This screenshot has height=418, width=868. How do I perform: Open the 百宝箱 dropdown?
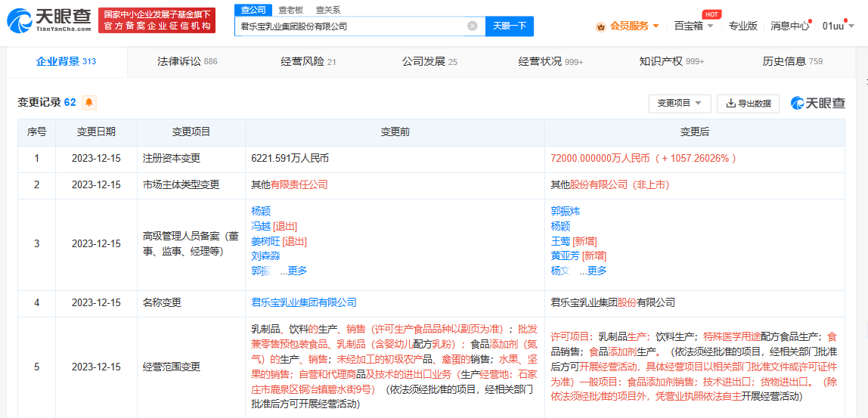pyautogui.click(x=693, y=26)
